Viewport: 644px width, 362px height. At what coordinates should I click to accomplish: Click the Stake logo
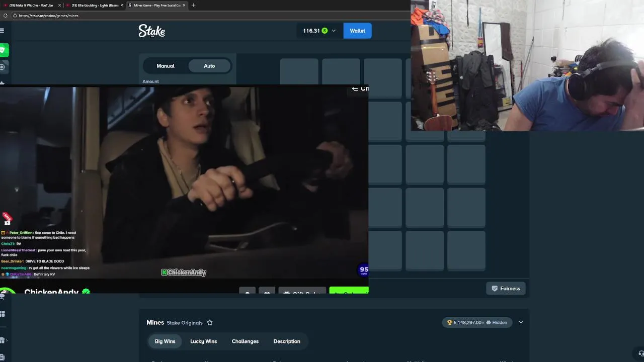[x=151, y=31]
